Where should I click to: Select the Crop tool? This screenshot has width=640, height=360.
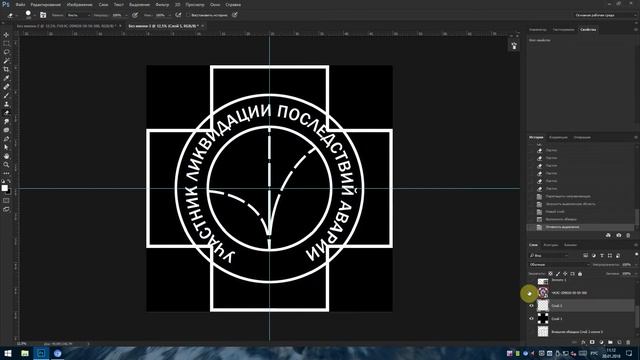click(x=6, y=69)
